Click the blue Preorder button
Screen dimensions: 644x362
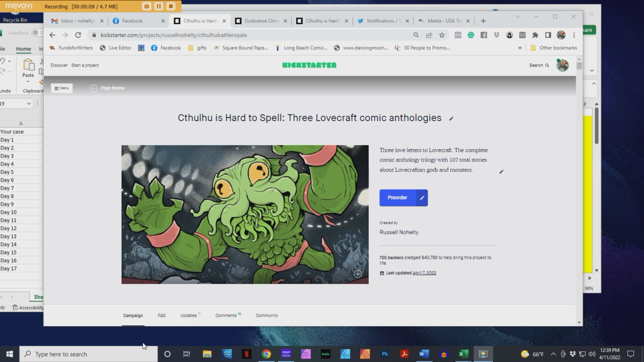tap(397, 198)
